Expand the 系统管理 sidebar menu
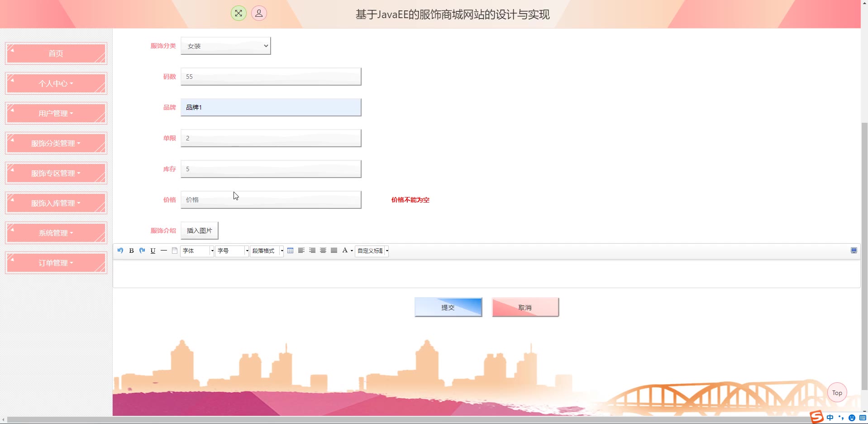 (x=56, y=233)
